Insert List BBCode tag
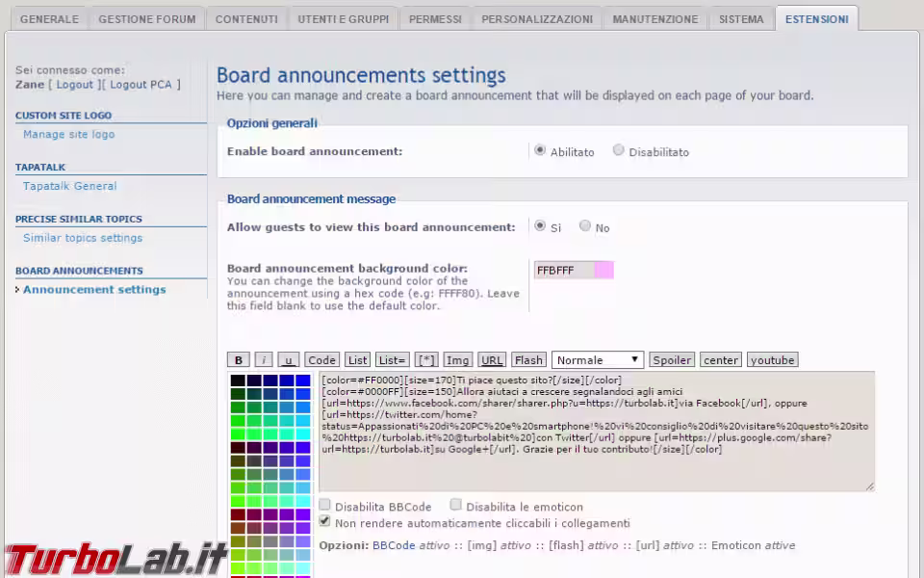The height and width of the screenshot is (578, 924). [357, 359]
